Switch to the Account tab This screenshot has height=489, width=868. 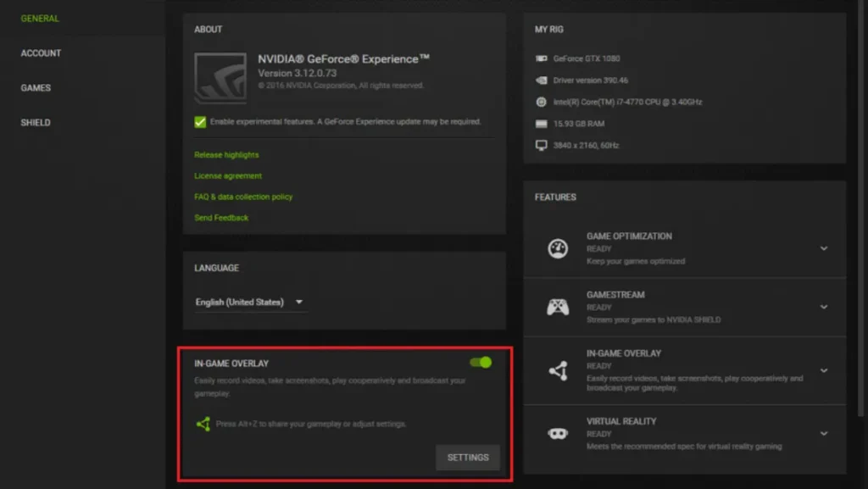[41, 53]
